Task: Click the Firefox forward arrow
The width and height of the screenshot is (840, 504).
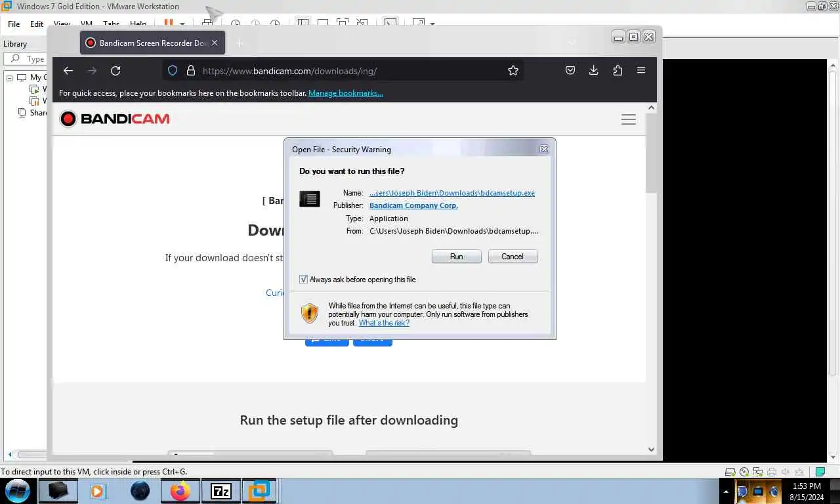Action: pyautogui.click(x=92, y=71)
